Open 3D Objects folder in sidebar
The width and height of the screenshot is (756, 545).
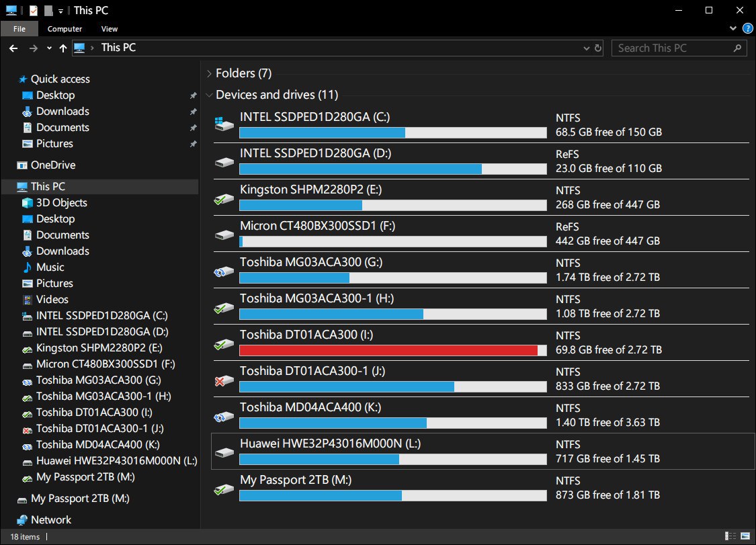62,202
